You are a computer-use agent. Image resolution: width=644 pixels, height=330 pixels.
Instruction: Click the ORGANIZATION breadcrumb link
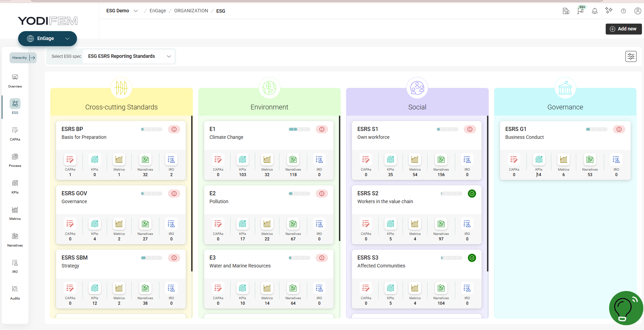(191, 11)
